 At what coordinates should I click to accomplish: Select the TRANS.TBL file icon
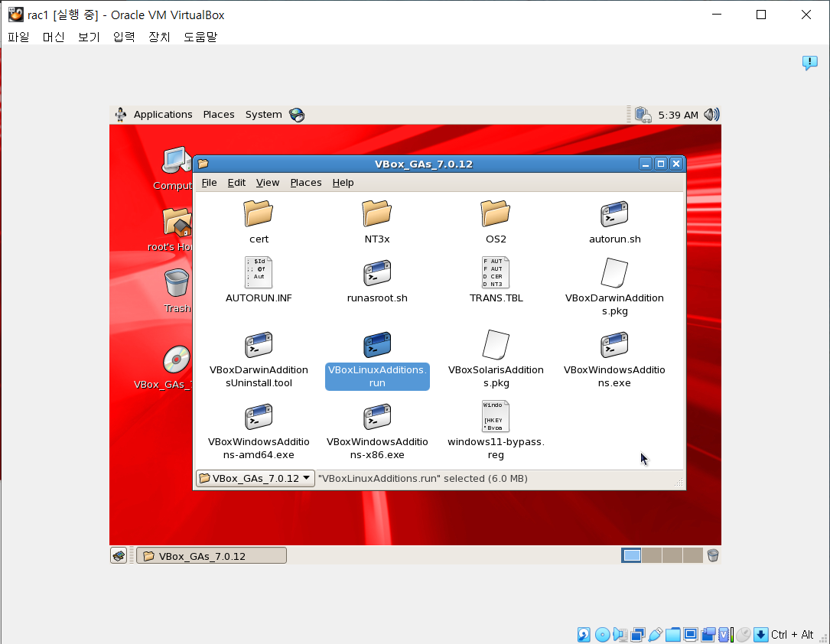[x=496, y=272]
